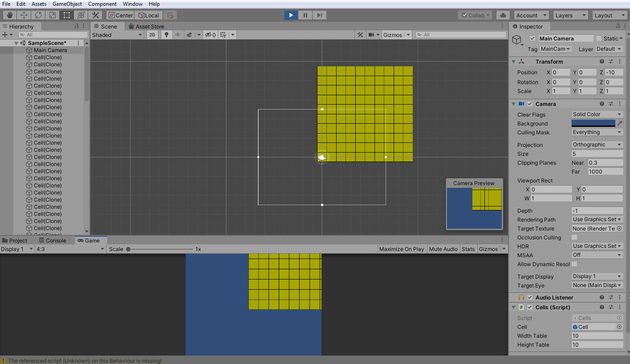Toggle Local handle rotation
Image resolution: width=630 pixels, height=364 pixels.
[x=148, y=15]
